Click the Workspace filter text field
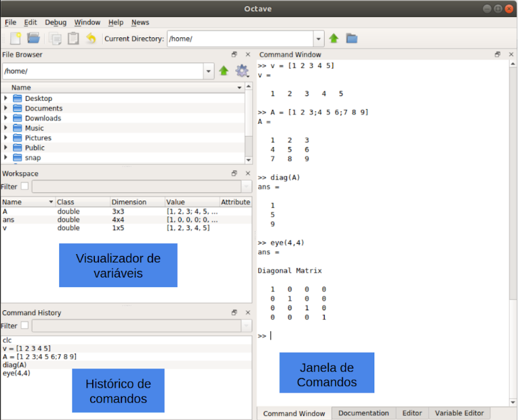Screen dimensions: 518x420 tap(136, 186)
